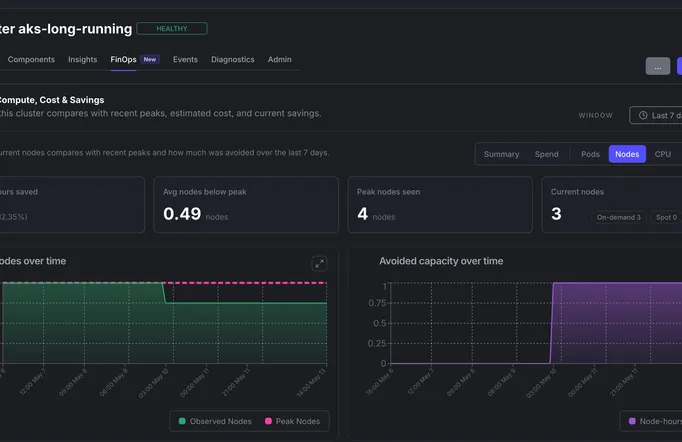This screenshot has height=442, width=682.
Task: Click the ellipsis more options button
Action: pyautogui.click(x=658, y=67)
